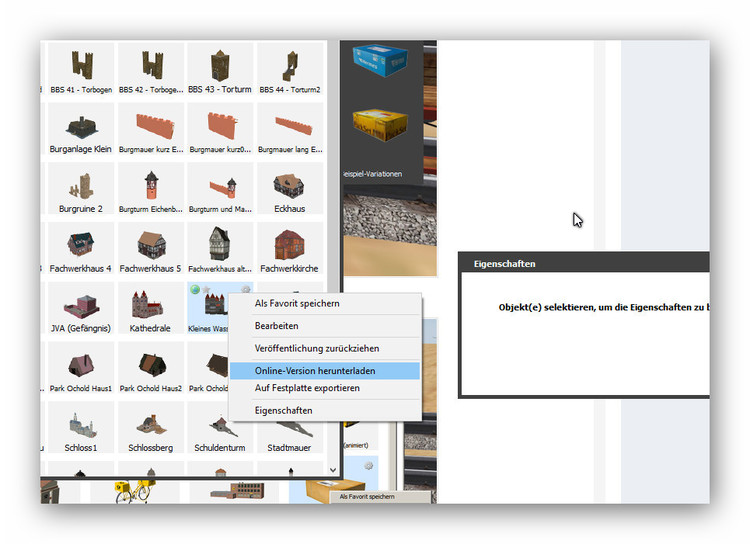Select the Fachwerkhaus 5 model
Image resolution: width=750 pixels, height=544 pixels.
click(x=151, y=249)
